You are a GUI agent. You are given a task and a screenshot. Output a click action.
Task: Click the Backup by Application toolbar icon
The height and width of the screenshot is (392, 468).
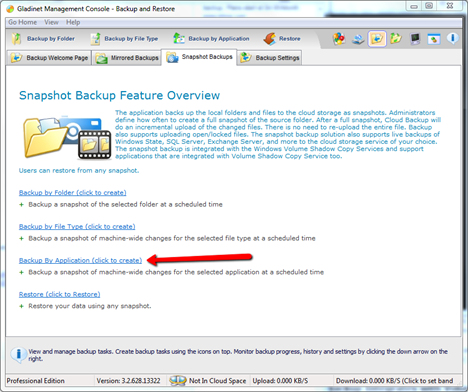179,39
